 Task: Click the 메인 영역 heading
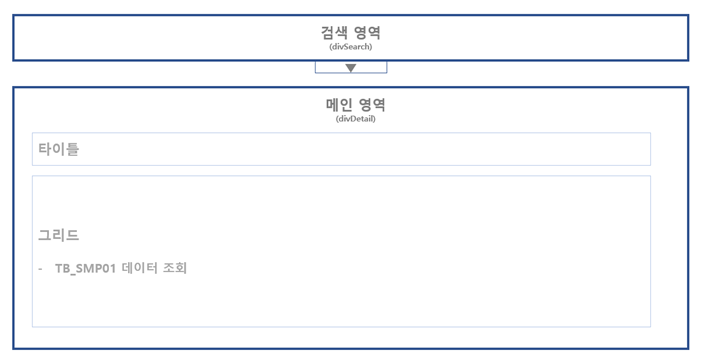click(x=355, y=105)
